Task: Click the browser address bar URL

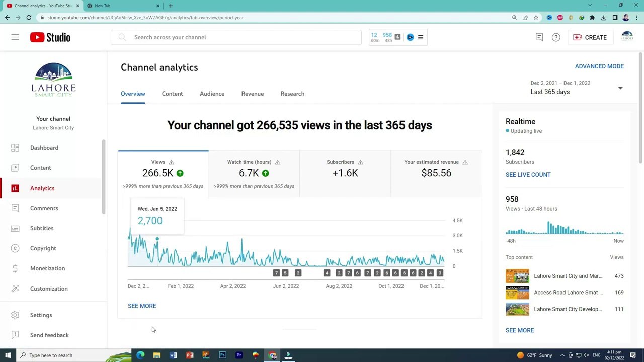Action: coord(145,18)
